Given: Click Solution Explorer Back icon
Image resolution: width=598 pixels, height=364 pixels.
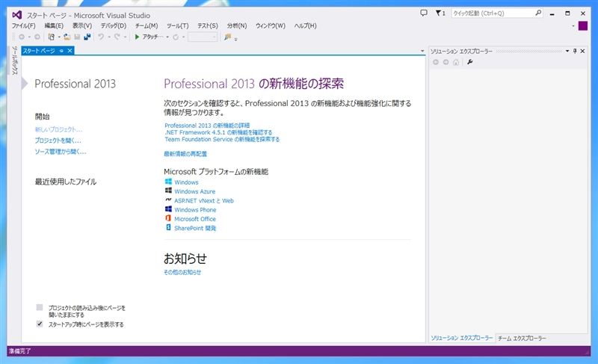Looking at the screenshot, I should 436,62.
